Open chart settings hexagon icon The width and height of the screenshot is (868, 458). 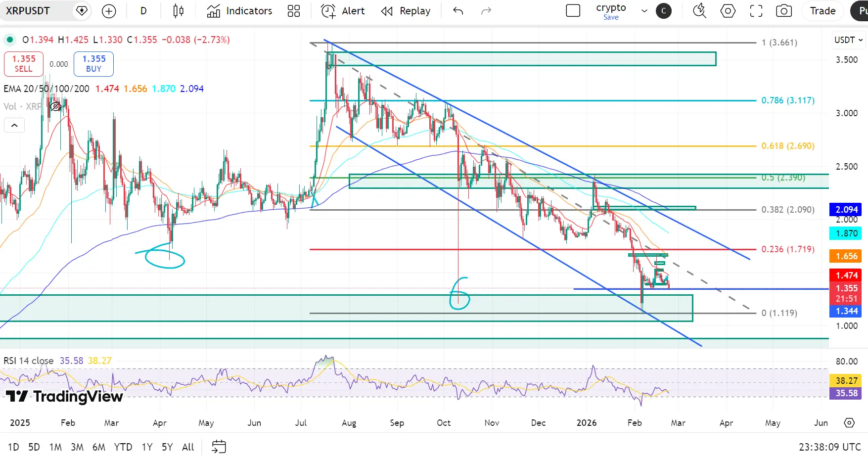coord(728,11)
